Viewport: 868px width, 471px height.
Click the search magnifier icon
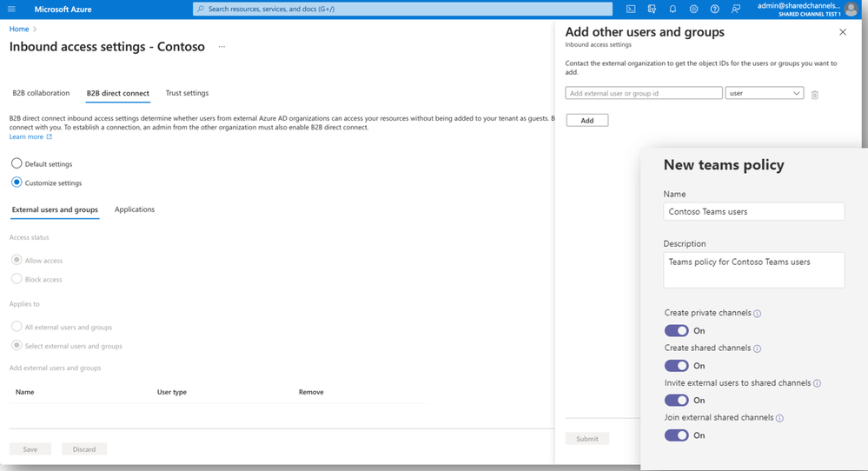click(201, 9)
